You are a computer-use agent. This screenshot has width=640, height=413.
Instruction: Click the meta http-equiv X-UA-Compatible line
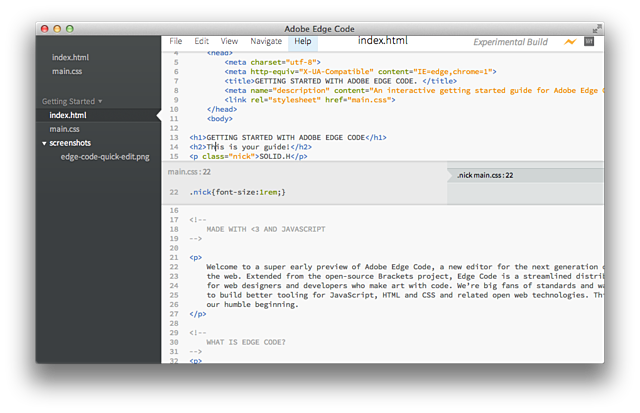[360, 72]
